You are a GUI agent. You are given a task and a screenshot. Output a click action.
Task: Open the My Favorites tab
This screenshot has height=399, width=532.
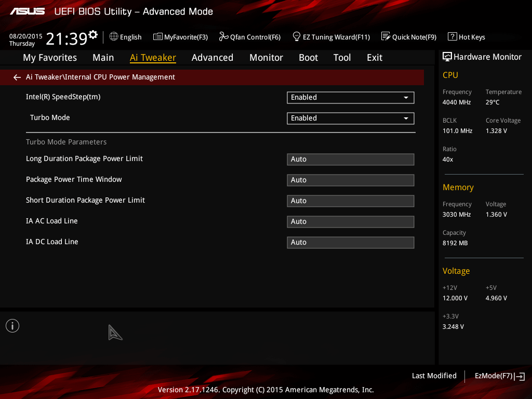pos(50,58)
